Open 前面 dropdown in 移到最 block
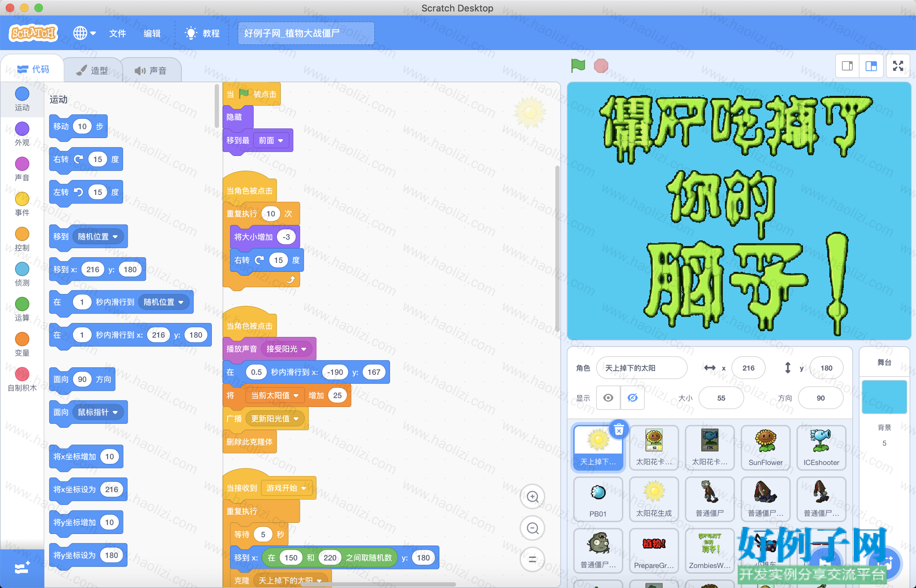This screenshot has height=588, width=916. coord(271,141)
